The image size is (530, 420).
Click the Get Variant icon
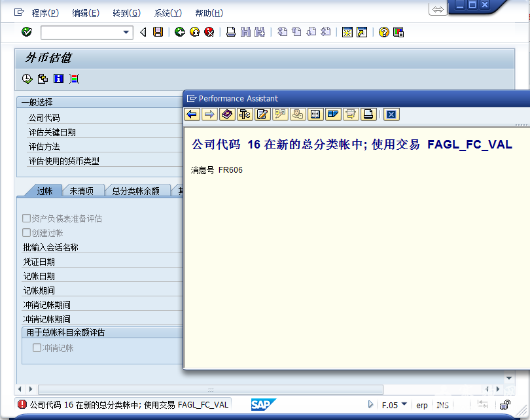click(x=43, y=79)
